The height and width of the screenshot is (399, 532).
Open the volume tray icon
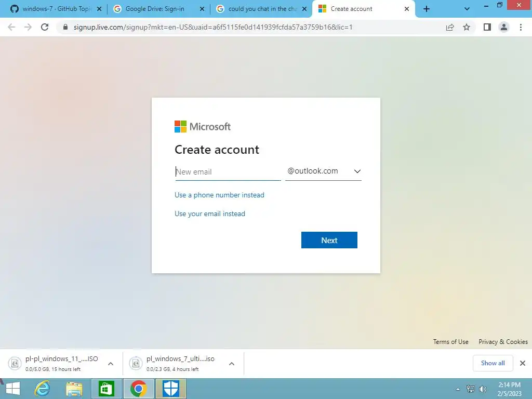483,389
